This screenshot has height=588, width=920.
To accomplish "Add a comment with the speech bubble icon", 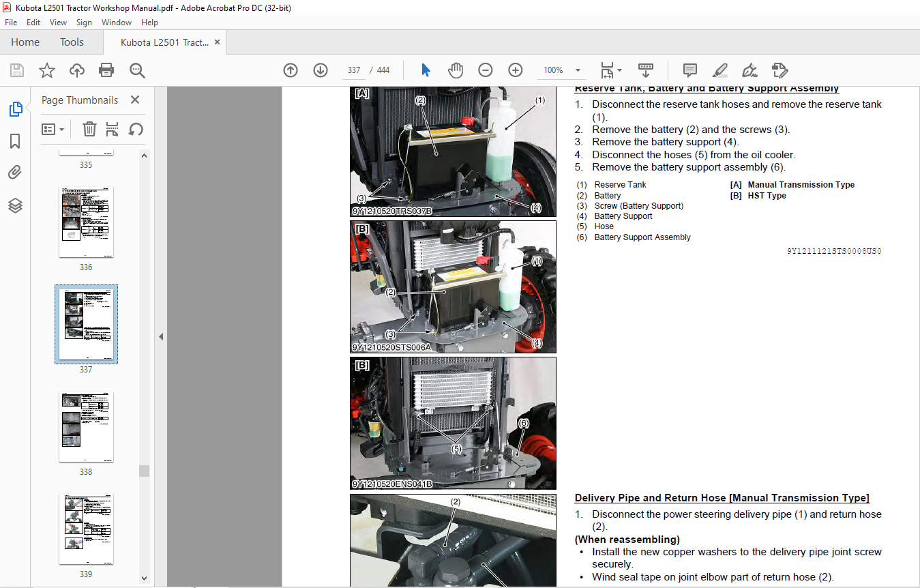I will coord(690,70).
